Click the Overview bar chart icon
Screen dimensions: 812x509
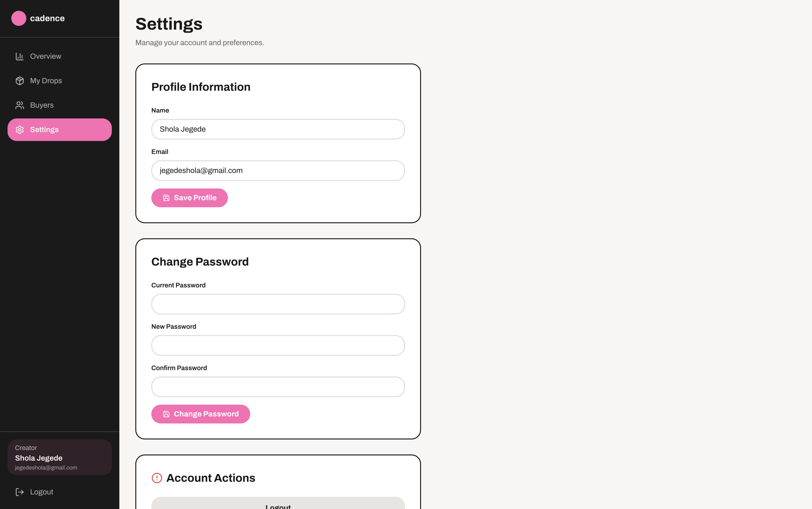click(20, 56)
